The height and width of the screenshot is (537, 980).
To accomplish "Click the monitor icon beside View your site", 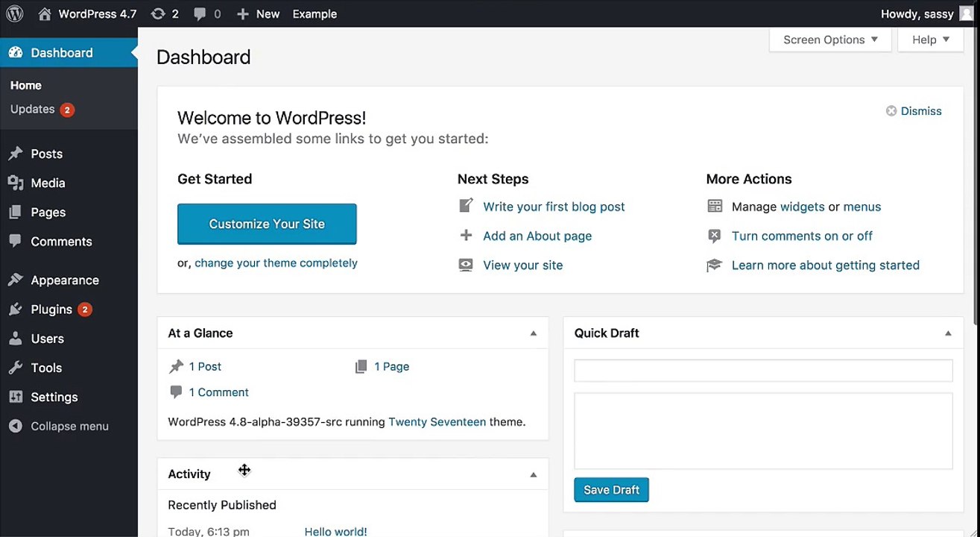I will [466, 265].
